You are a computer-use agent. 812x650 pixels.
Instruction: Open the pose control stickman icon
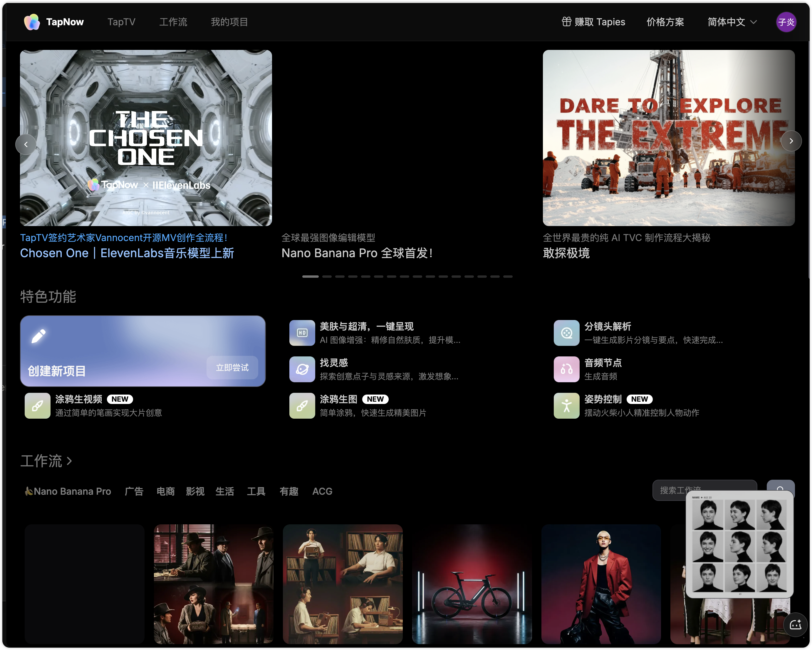pos(566,405)
